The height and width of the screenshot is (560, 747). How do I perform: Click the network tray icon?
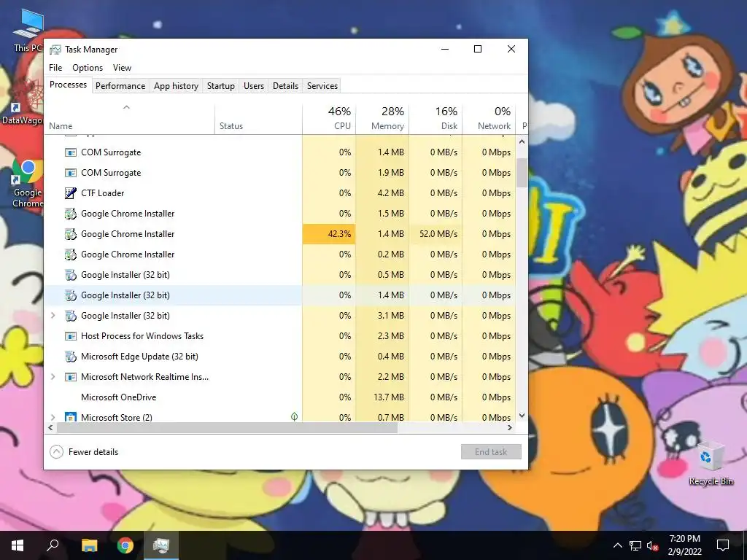pos(635,545)
